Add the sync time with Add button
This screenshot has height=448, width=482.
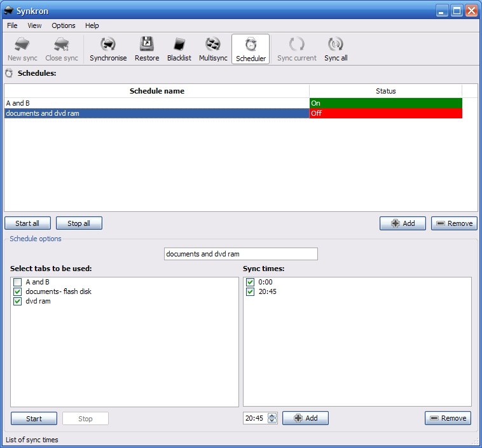pos(305,418)
